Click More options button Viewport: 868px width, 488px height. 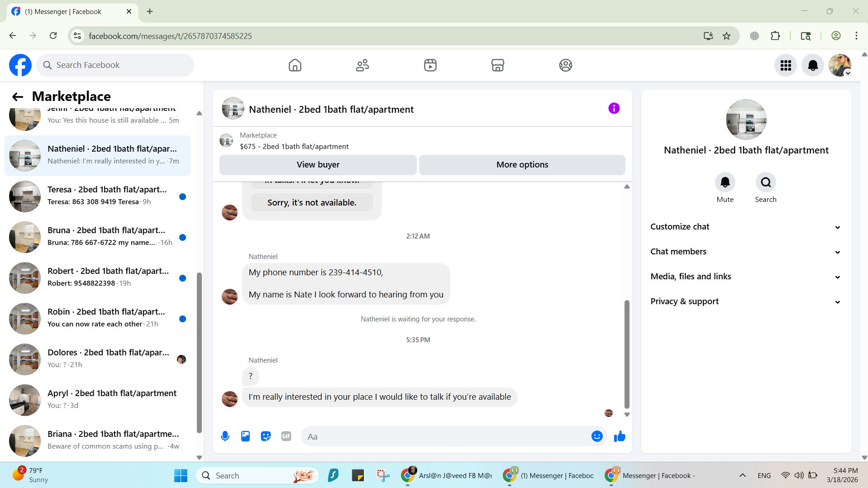tap(522, 165)
